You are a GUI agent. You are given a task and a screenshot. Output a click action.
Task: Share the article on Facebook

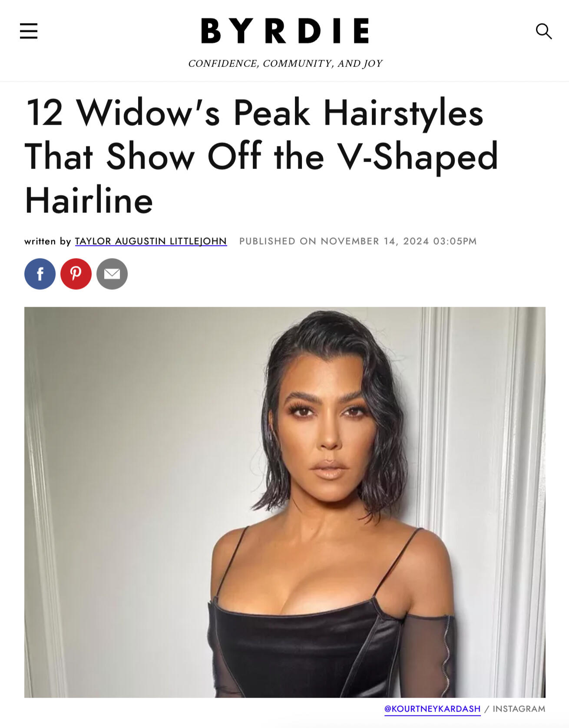point(40,274)
